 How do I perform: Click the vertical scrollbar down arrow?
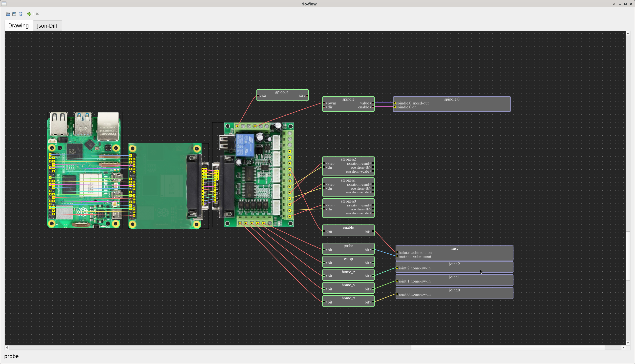[628, 343]
